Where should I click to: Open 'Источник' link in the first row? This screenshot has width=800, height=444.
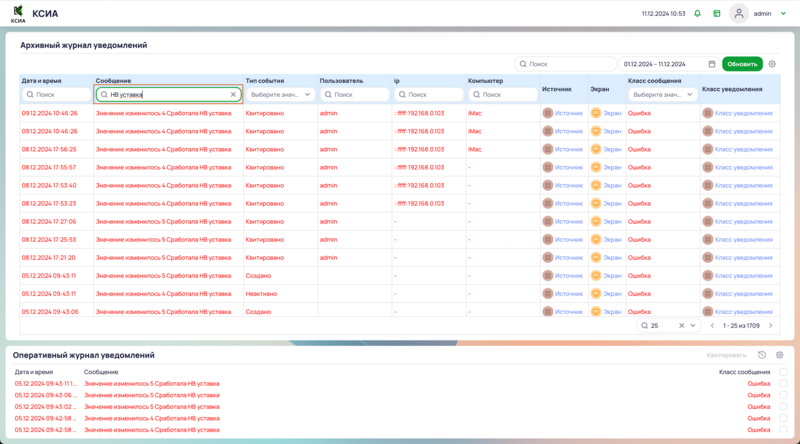coord(562,113)
